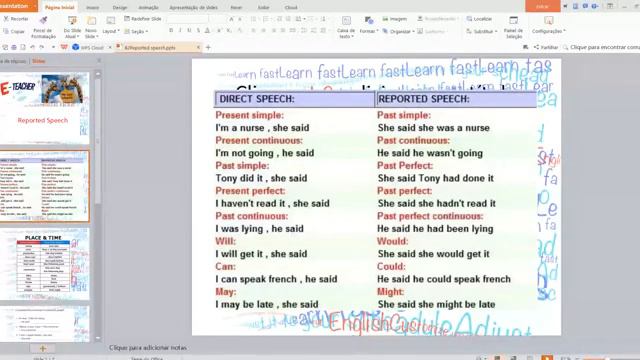
Task: Toggle text shadow S formatting
Action: 198,31
